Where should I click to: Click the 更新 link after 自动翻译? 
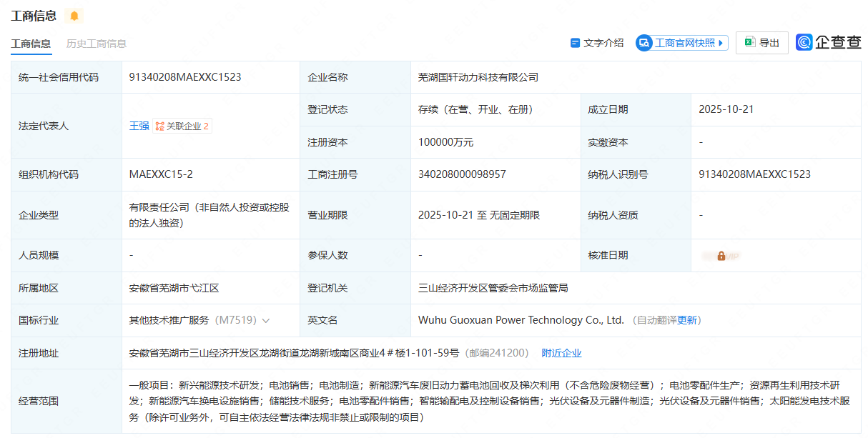pyautogui.click(x=687, y=321)
